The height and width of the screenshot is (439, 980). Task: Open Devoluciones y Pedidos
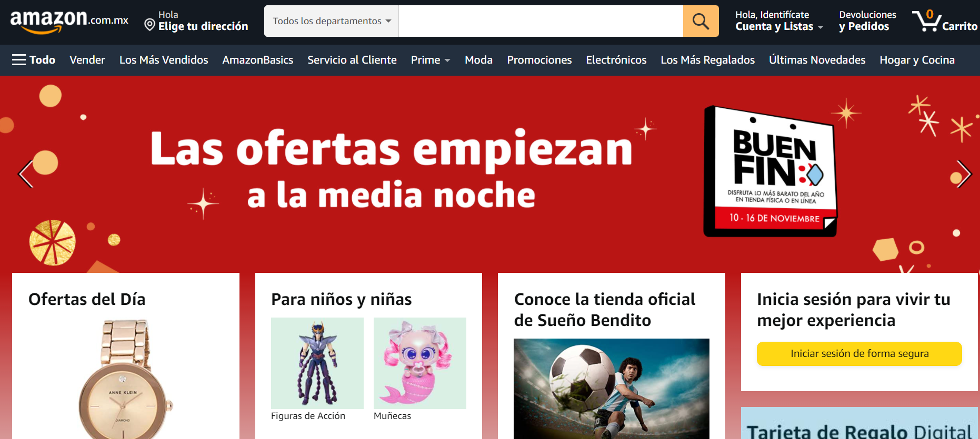[867, 21]
